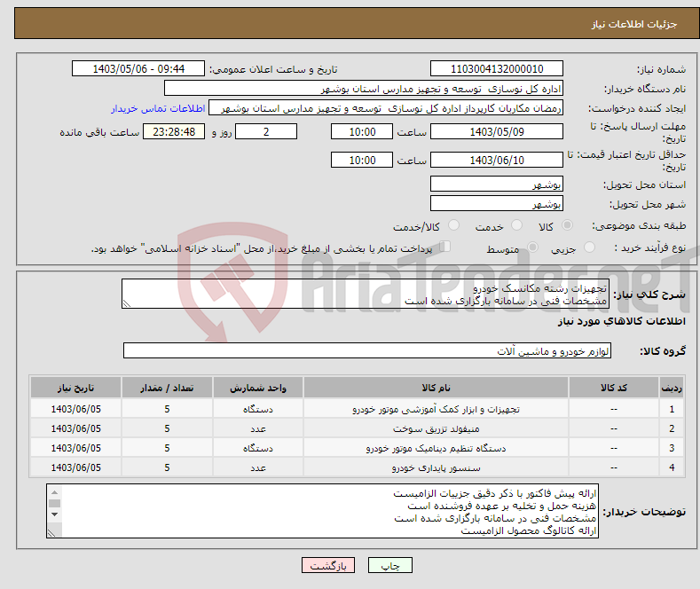Click scroll-down arrow in buyer notes box
The width and height of the screenshot is (700, 589).
point(54,514)
